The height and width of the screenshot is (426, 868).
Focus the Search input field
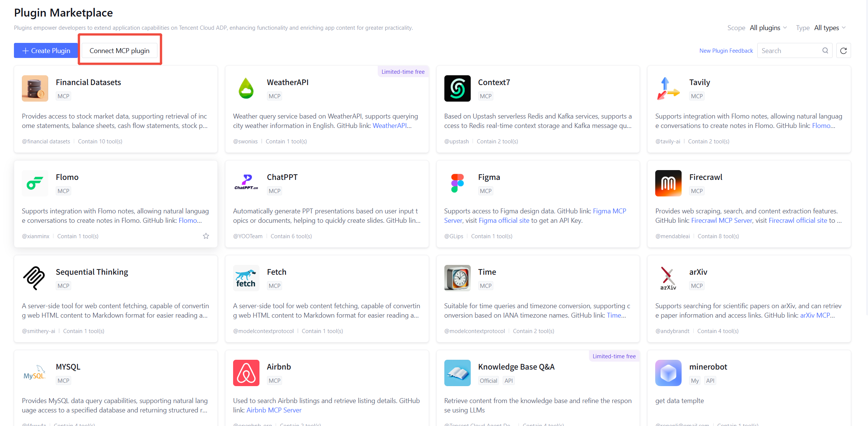click(x=789, y=51)
